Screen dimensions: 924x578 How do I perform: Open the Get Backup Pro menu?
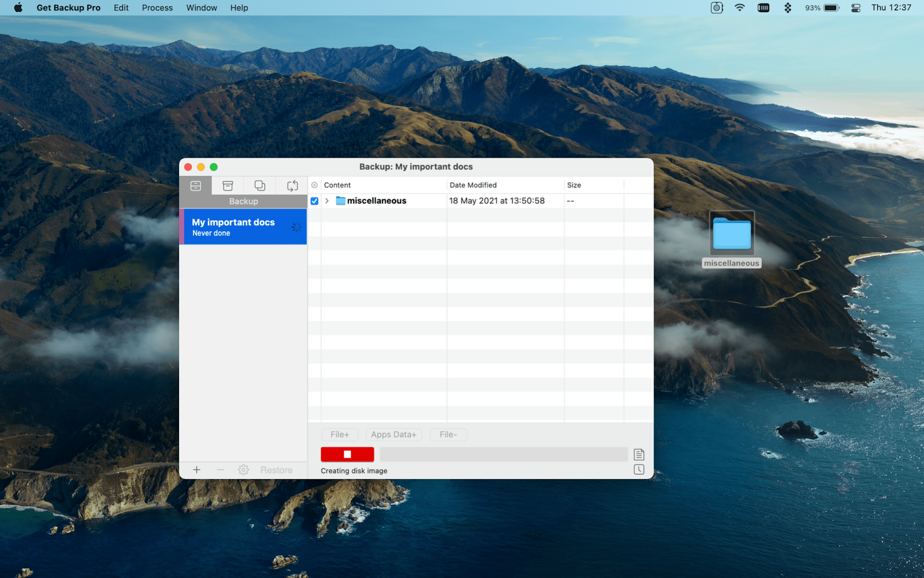tap(68, 8)
